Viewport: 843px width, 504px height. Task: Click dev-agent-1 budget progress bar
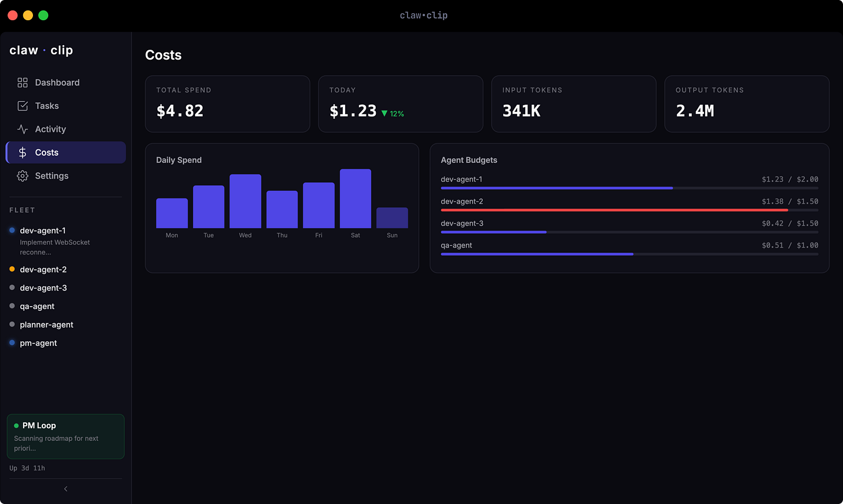[x=629, y=188]
